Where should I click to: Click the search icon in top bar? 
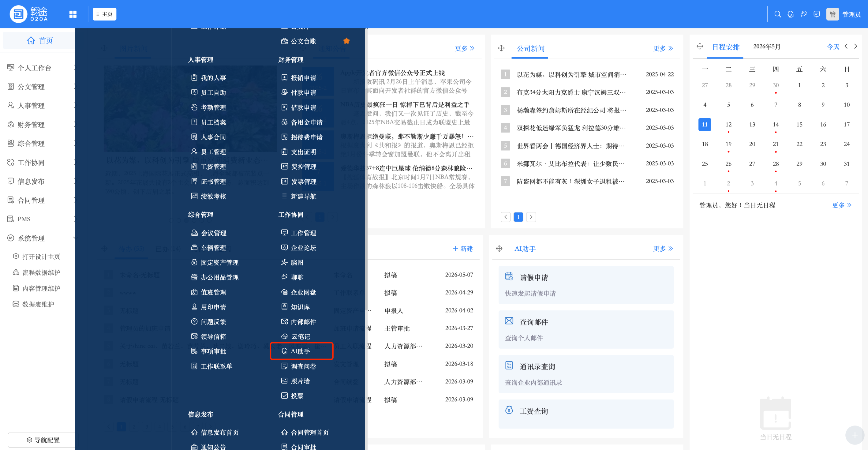pyautogui.click(x=777, y=14)
